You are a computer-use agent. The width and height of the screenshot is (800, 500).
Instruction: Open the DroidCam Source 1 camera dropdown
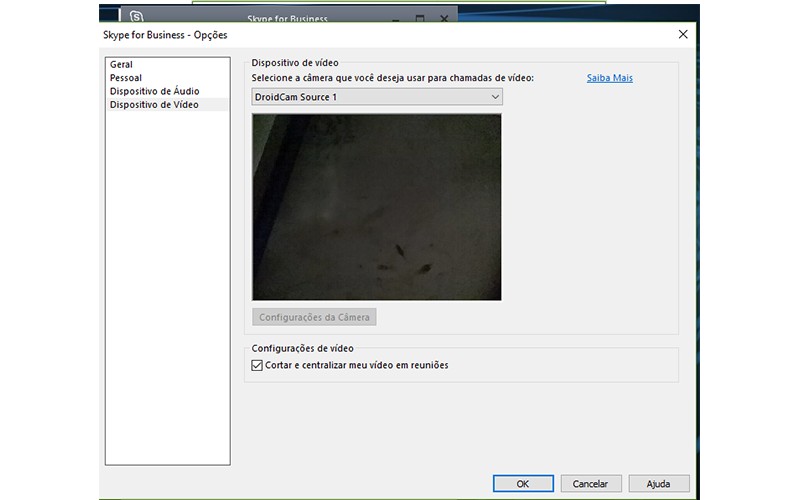377,97
